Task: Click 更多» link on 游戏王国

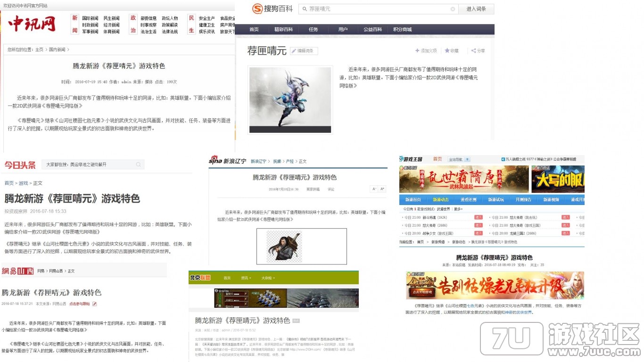Action: (x=458, y=209)
